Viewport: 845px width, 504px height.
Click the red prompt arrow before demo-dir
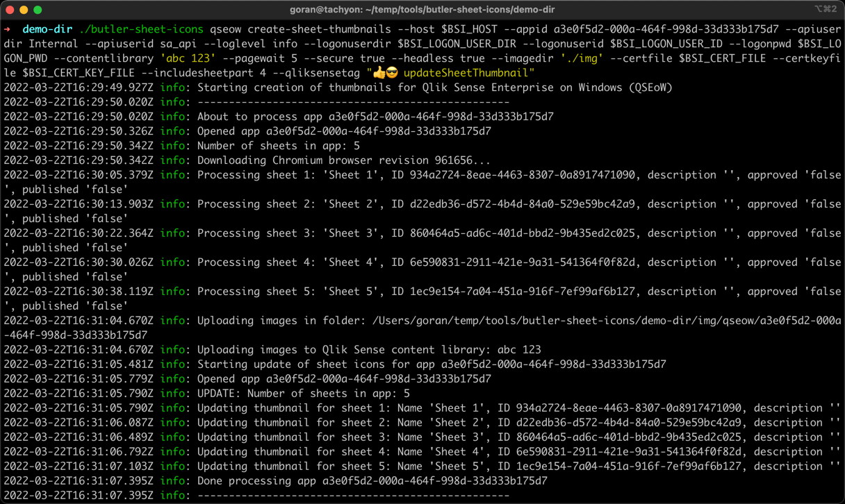click(7, 29)
